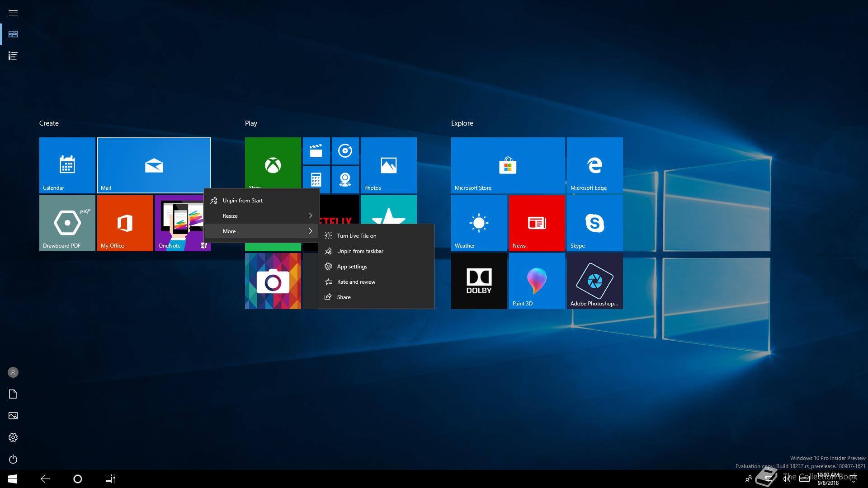Screen dimensions: 868x488
Task: Open touch keyboard tray icon
Action: click(x=804, y=479)
